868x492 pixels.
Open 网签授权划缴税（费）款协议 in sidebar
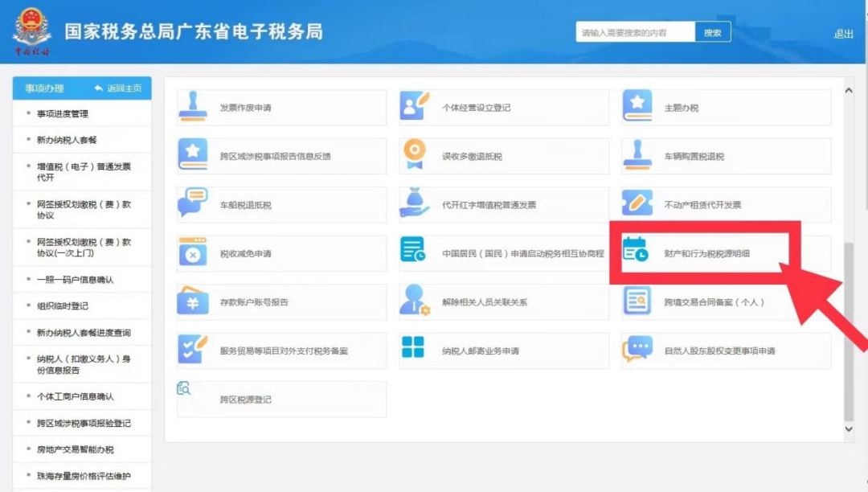coord(82,210)
